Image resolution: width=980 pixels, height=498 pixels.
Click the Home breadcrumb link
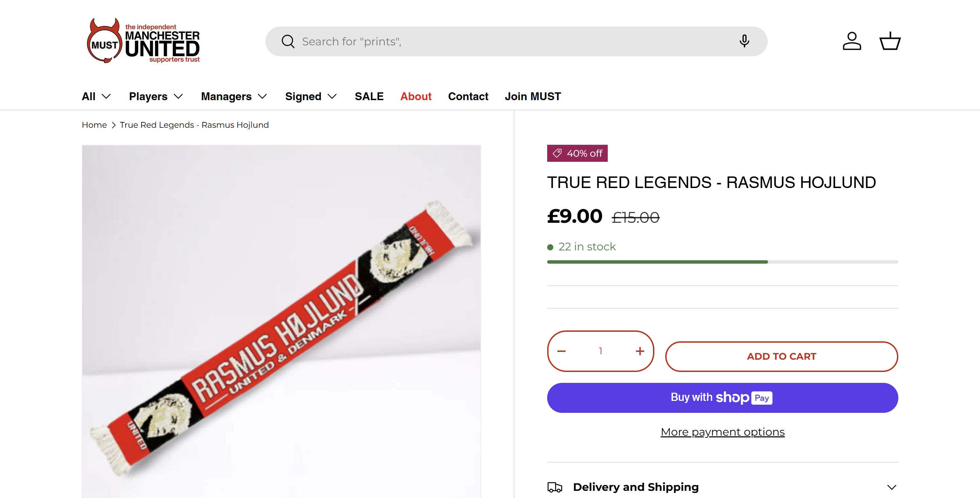pos(94,125)
